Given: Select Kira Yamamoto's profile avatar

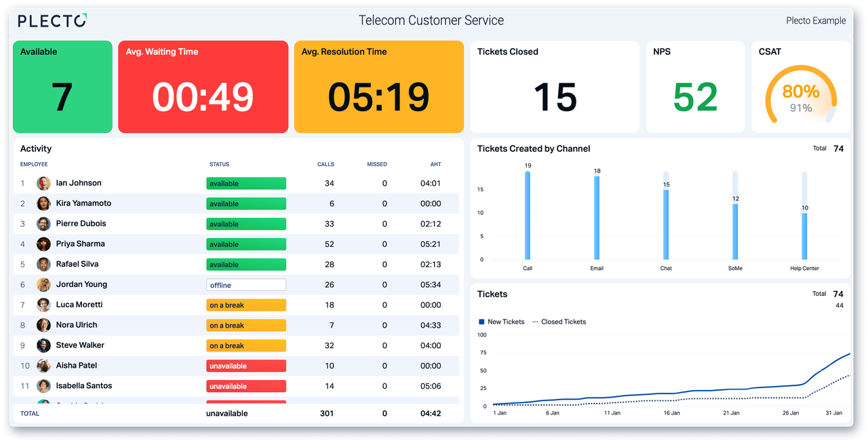Looking at the screenshot, I should (43, 203).
